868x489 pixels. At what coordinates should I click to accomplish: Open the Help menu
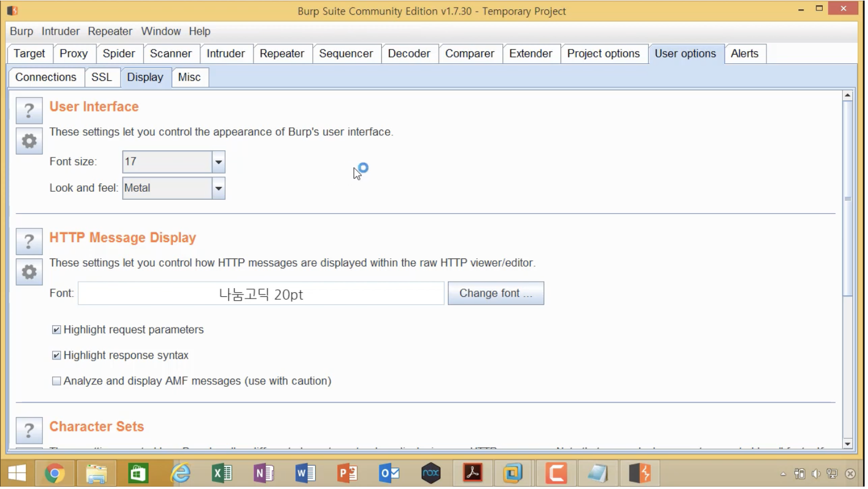(200, 31)
